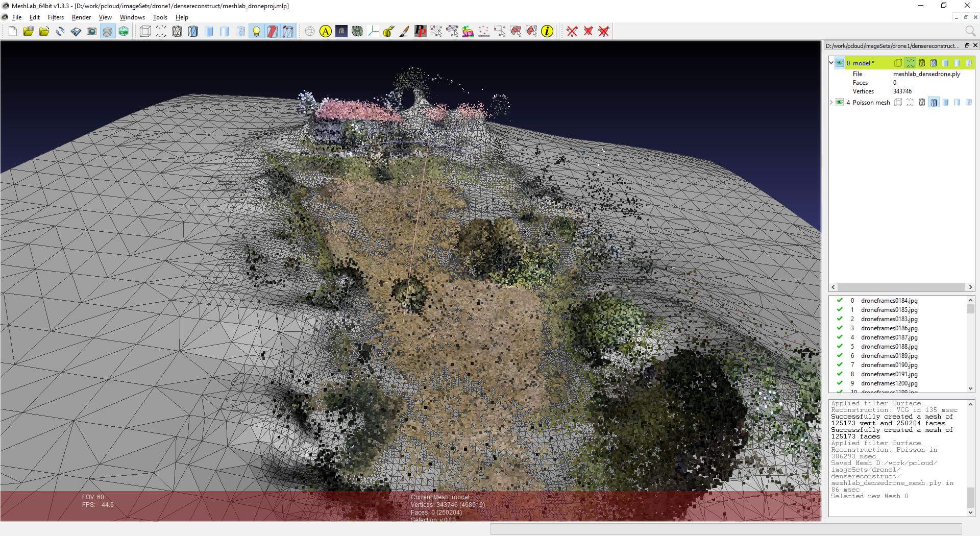Toggle raster dronefames0184.jpg checkmark

pos(840,301)
